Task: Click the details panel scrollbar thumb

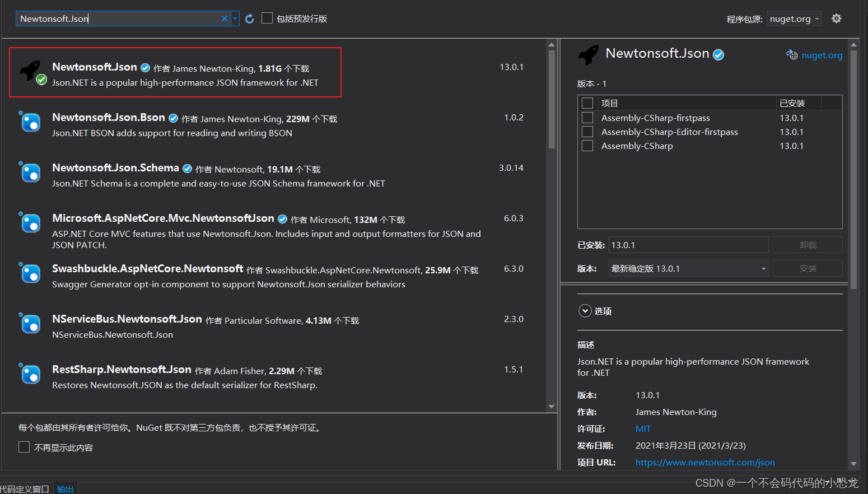Action: point(853,170)
